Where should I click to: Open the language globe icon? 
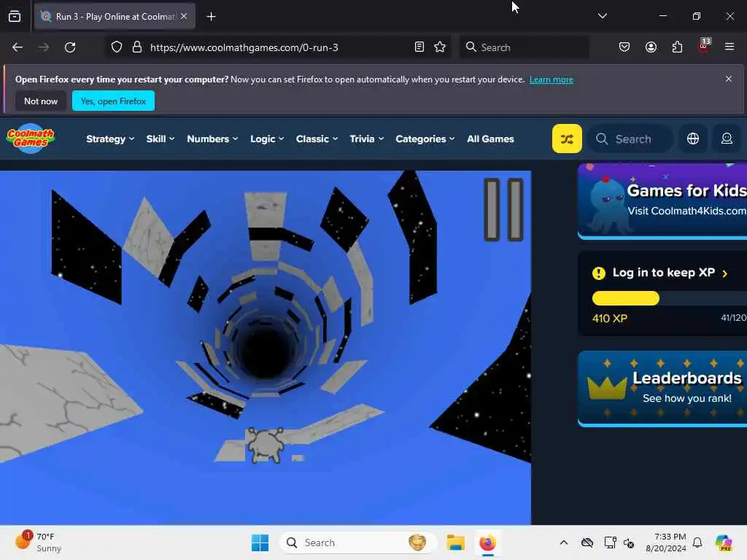point(693,139)
